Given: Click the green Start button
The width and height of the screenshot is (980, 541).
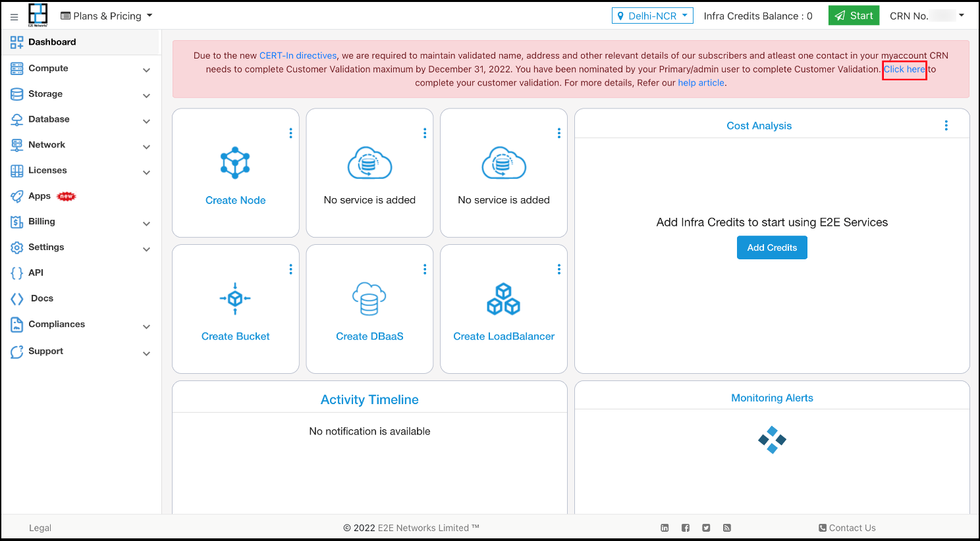Looking at the screenshot, I should point(854,16).
